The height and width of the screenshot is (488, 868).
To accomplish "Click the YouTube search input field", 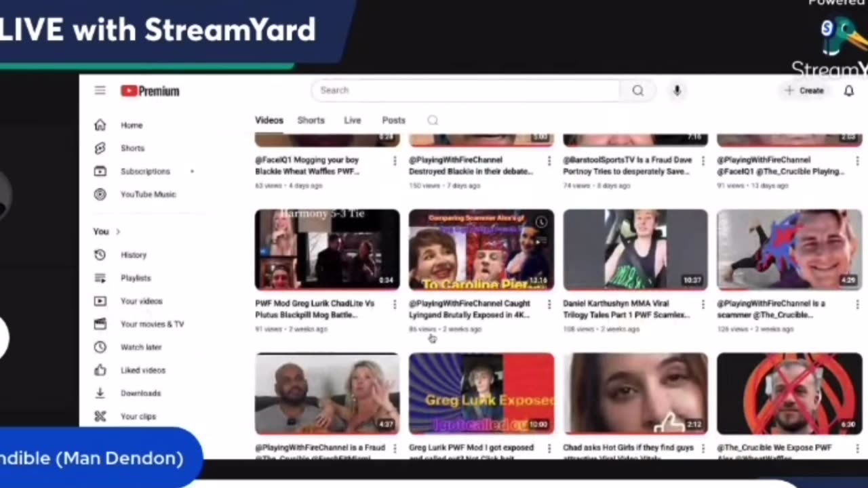I will [x=466, y=90].
